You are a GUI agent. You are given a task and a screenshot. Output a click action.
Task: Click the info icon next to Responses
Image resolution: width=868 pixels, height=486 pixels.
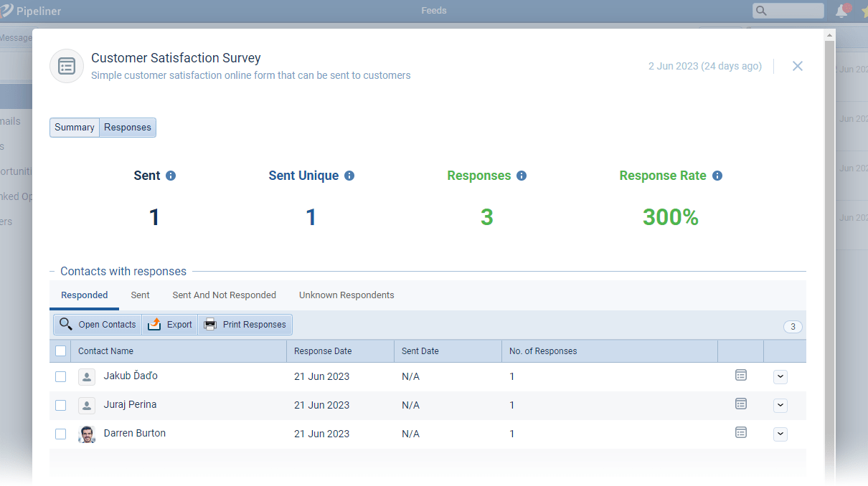click(522, 176)
